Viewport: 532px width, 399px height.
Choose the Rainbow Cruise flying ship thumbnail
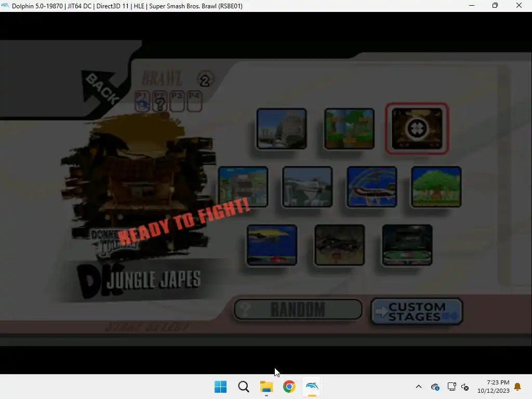coord(372,187)
